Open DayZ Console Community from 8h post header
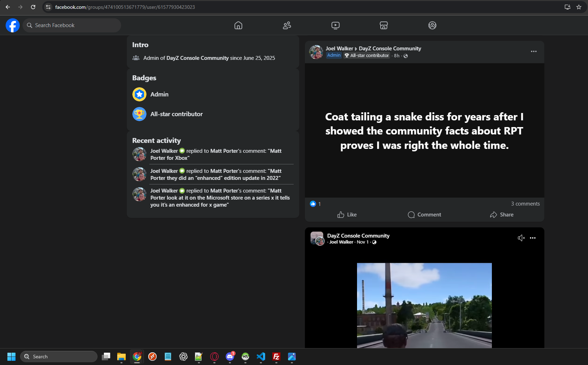This screenshot has height=365, width=588. click(390, 49)
